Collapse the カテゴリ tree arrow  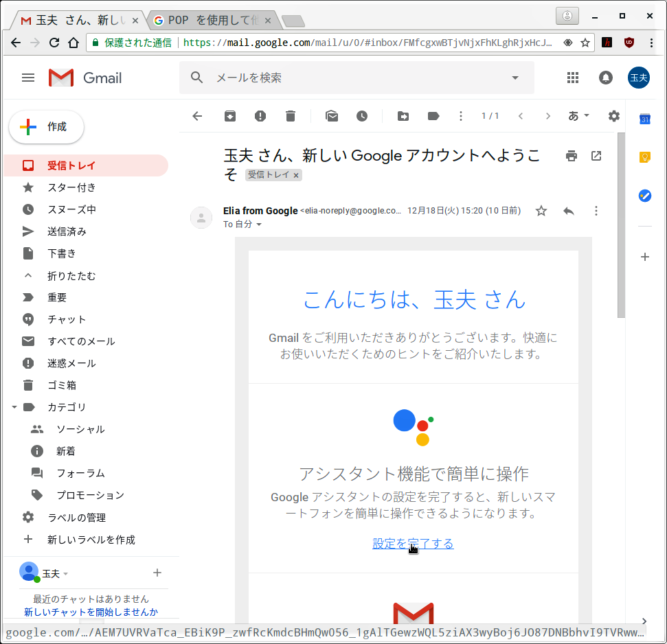point(14,407)
